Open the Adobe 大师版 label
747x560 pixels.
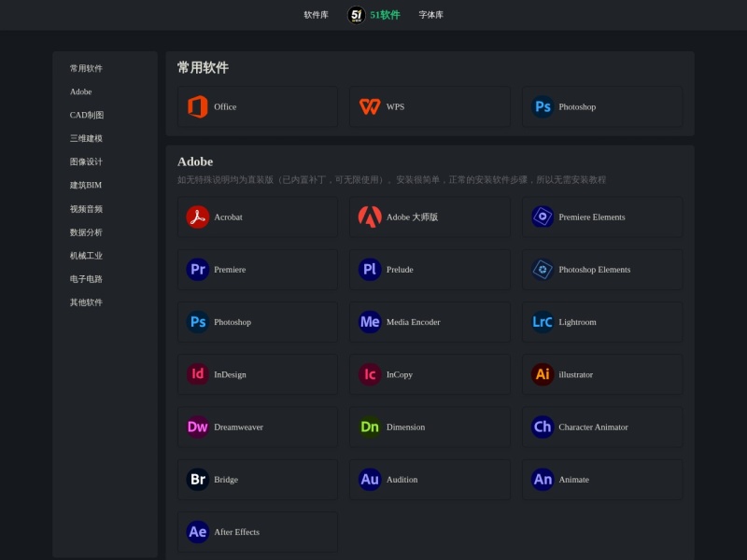[x=412, y=217]
